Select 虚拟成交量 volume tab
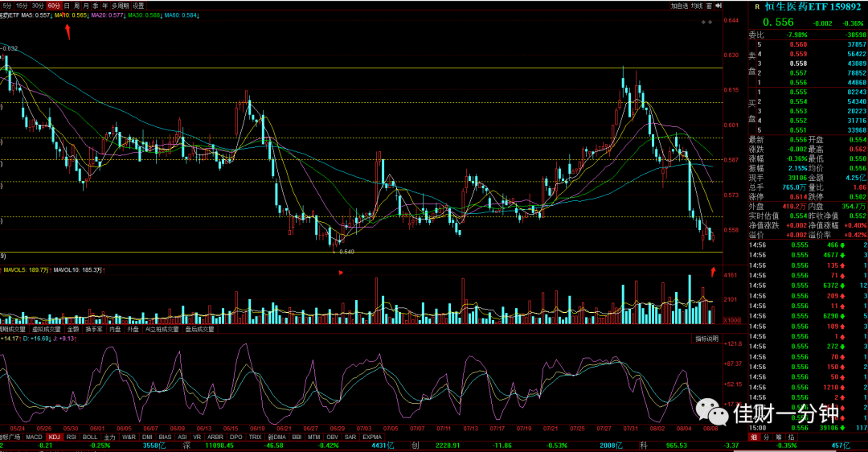Viewport: 868px width, 452px height. [47, 329]
